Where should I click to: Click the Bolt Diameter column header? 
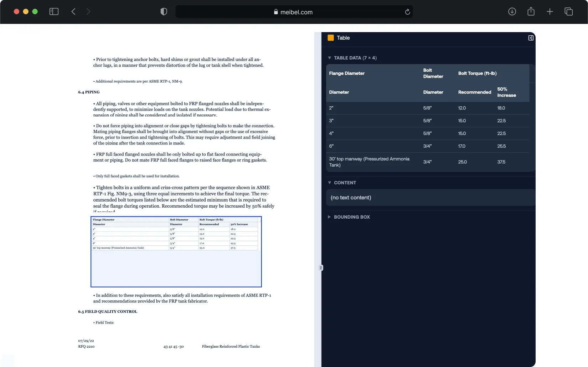[x=433, y=73]
